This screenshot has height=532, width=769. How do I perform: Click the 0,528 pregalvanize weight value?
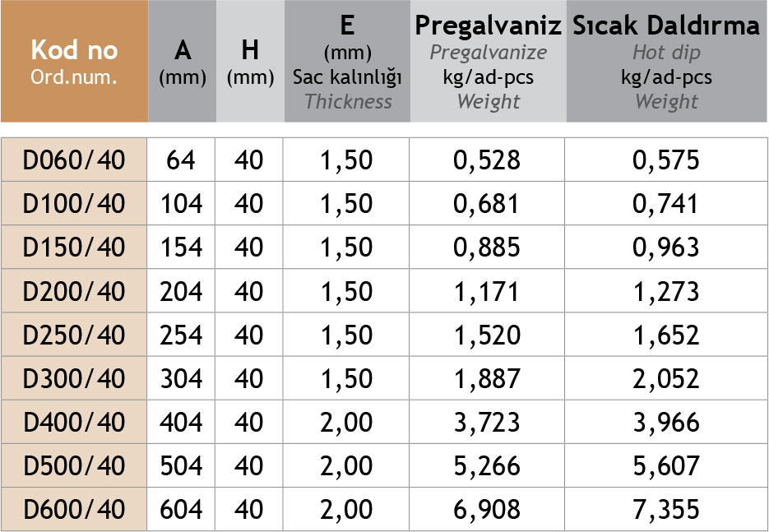coord(487,160)
